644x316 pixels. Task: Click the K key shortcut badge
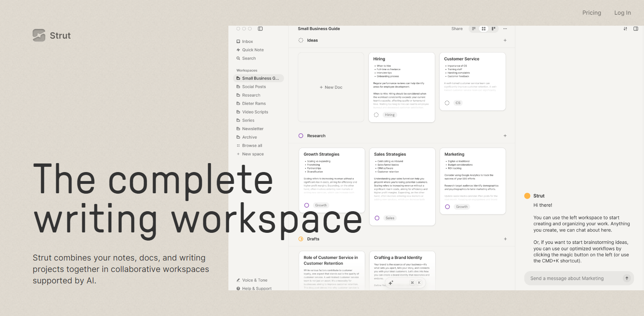[x=419, y=283]
